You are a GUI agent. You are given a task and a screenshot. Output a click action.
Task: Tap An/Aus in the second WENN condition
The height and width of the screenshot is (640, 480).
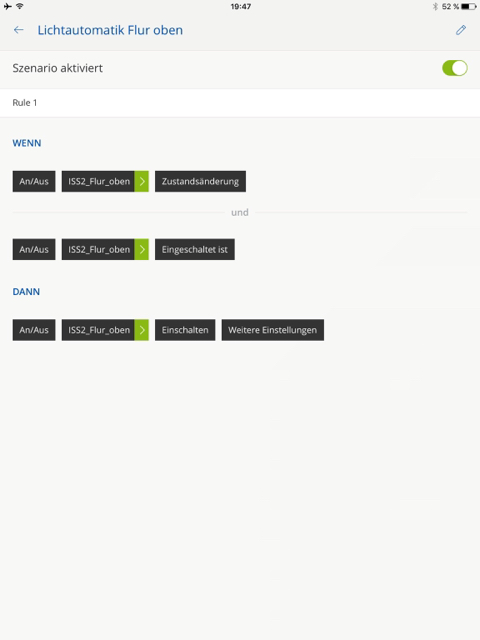(x=34, y=249)
